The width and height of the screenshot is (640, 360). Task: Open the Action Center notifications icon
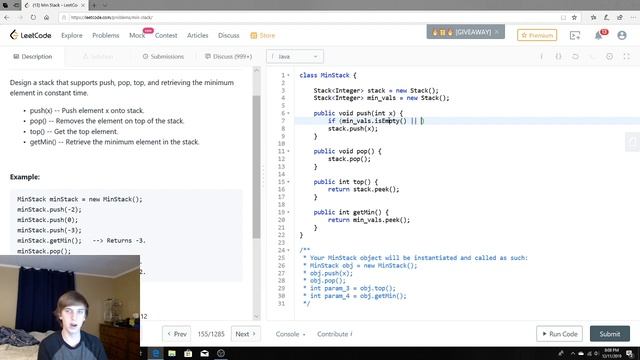(x=630, y=353)
